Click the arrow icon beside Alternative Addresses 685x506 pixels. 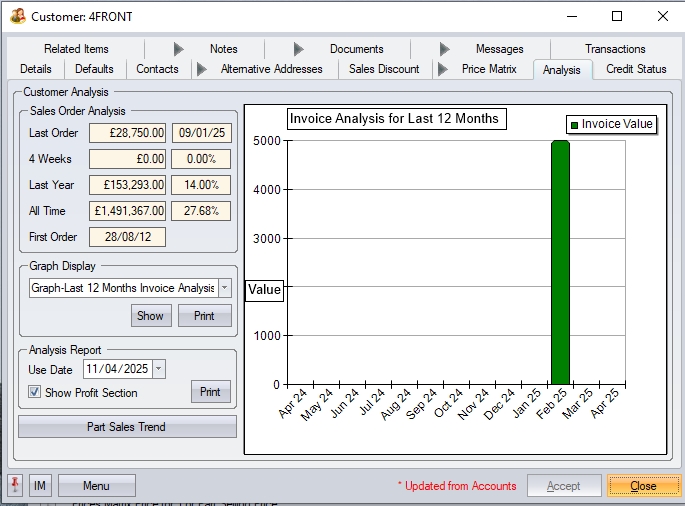click(x=202, y=69)
